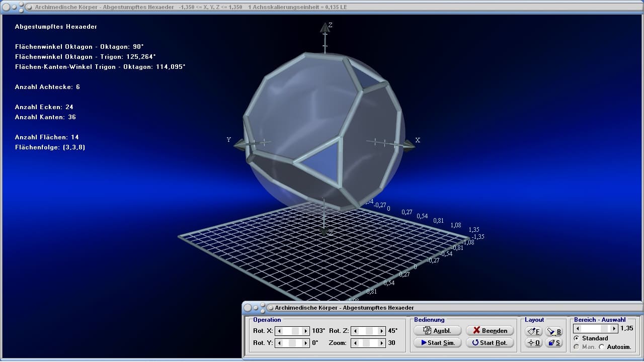
Task: Click the 'Rot. Y:' label
Action: tap(263, 343)
